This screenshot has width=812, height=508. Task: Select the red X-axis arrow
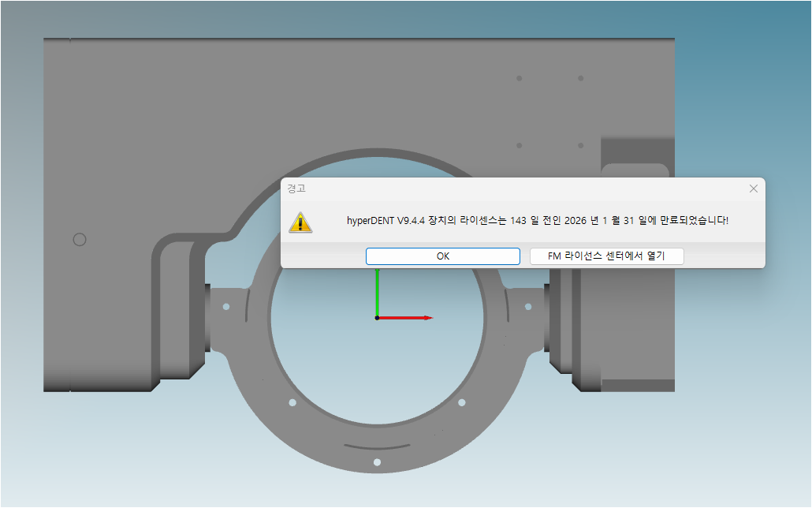tap(410, 318)
